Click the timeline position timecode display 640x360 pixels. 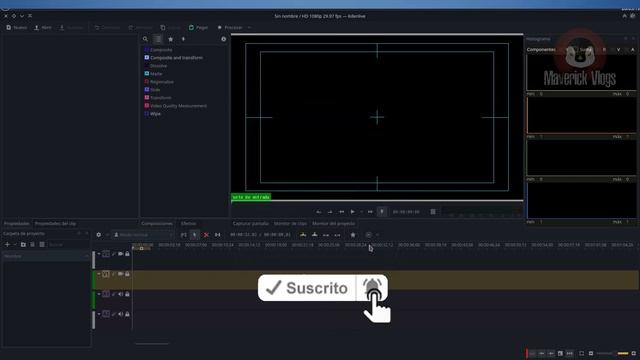tap(260, 235)
